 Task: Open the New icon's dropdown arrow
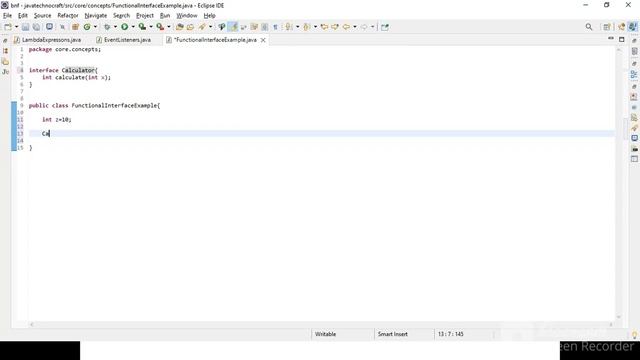(17, 27)
